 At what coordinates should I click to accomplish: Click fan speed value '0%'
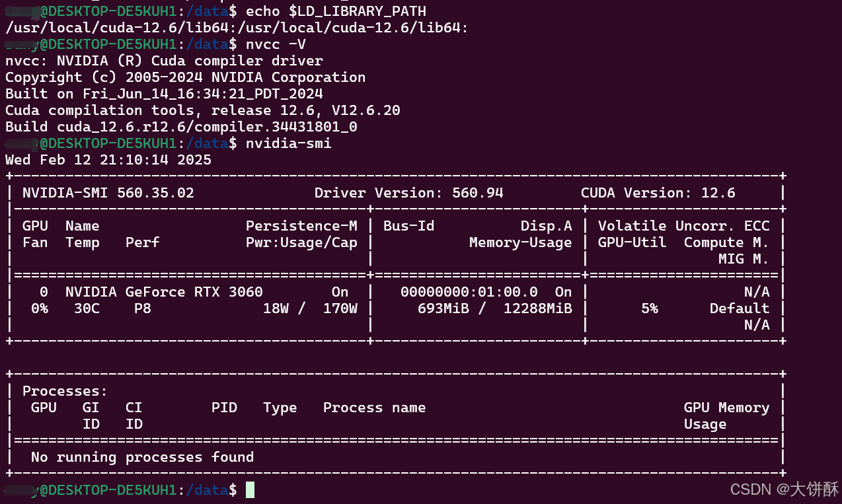coord(40,308)
